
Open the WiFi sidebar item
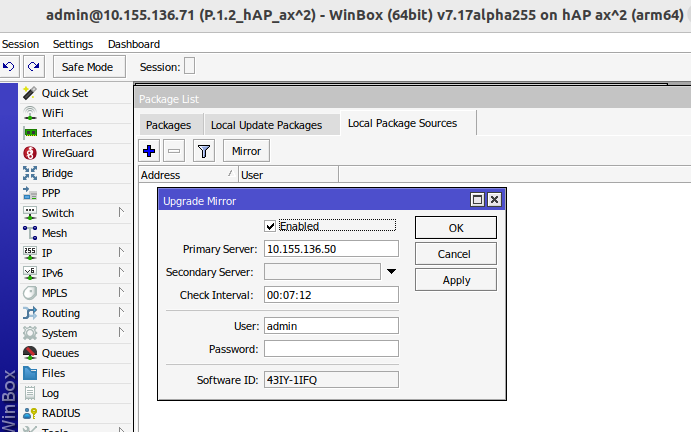click(x=52, y=113)
